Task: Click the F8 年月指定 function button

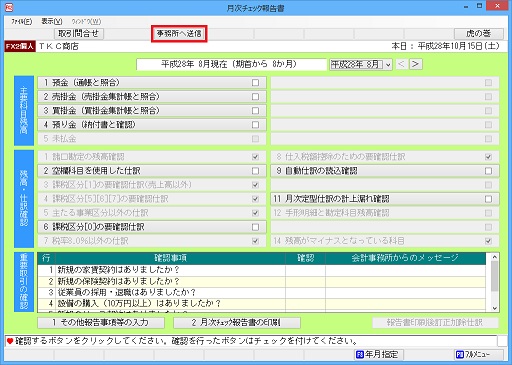Action: pyautogui.click(x=379, y=354)
